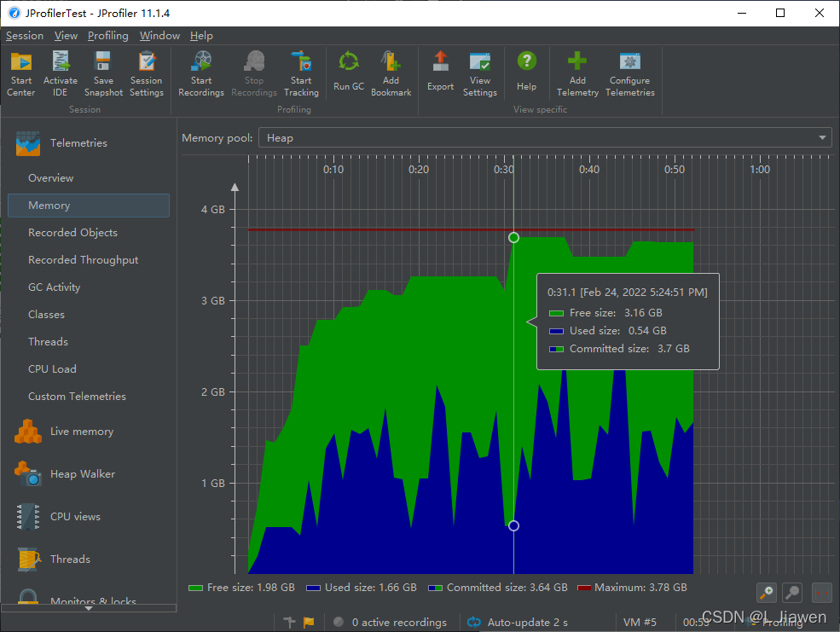
Task: Open the Session menu
Action: tap(25, 36)
